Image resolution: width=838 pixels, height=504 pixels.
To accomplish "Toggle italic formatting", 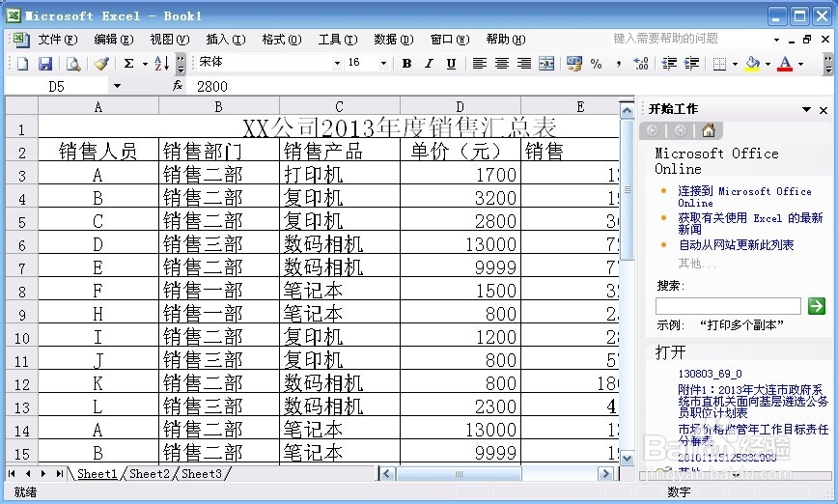I will 429,64.
